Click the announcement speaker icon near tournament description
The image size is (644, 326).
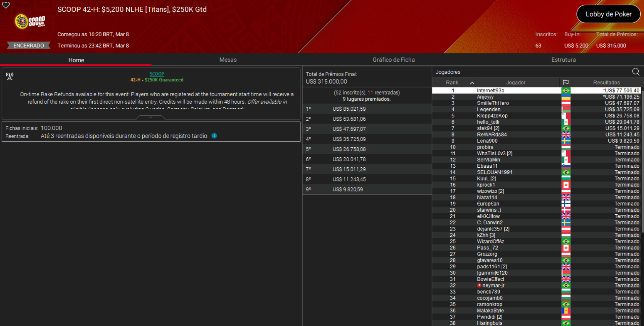pos(9,76)
